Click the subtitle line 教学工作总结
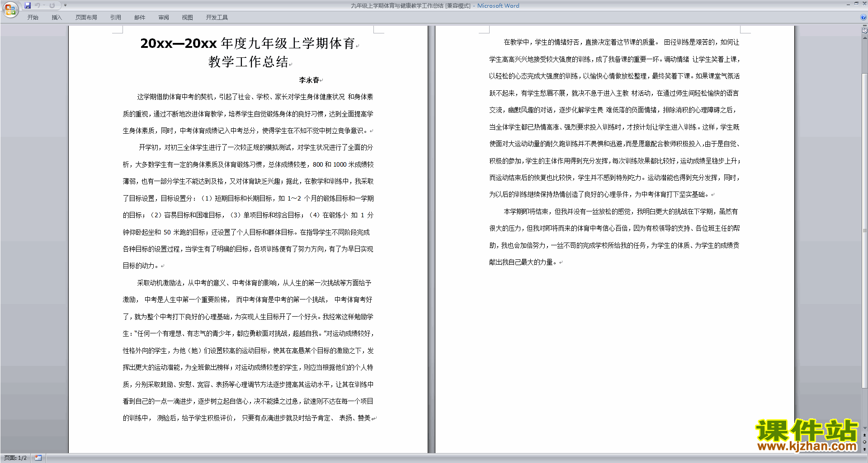Viewport: 868px width, 463px height. (x=248, y=62)
